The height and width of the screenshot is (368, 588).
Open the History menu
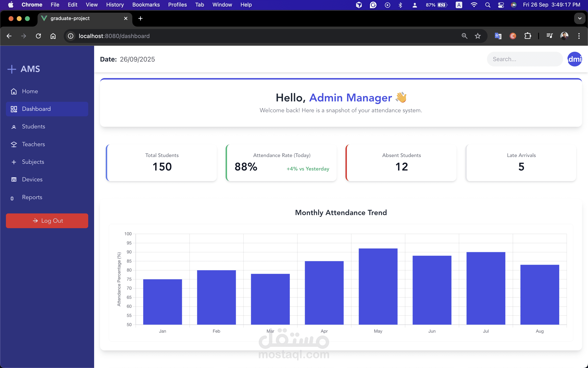115,5
